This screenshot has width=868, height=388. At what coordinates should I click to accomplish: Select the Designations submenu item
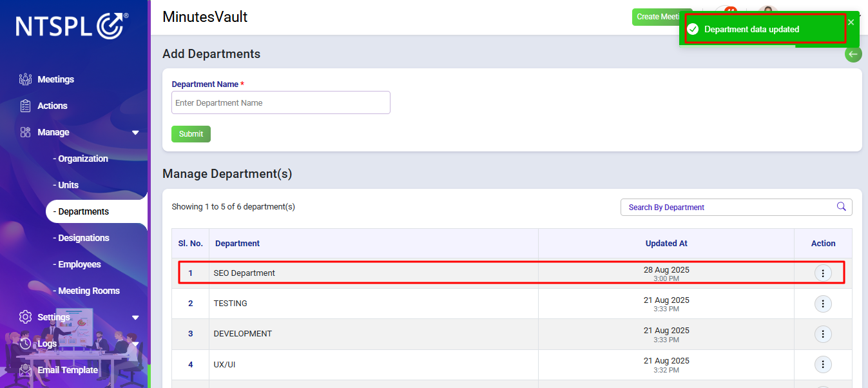(81, 238)
